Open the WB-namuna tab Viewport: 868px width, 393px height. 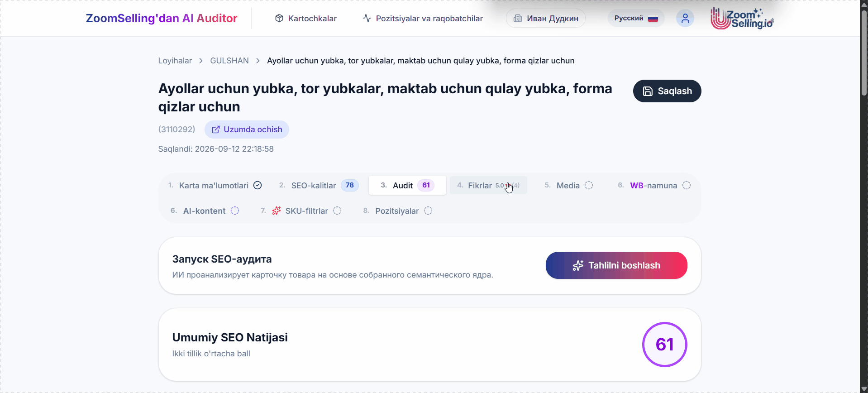654,185
